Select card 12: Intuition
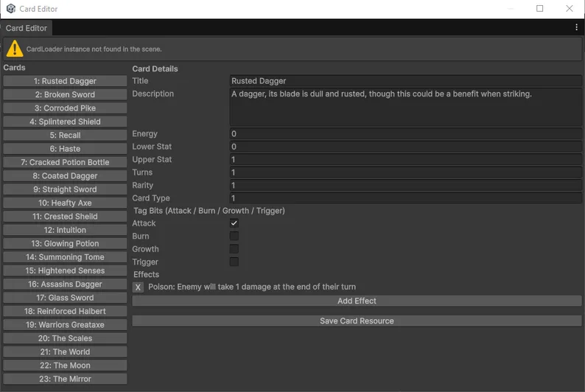 pyautogui.click(x=65, y=230)
